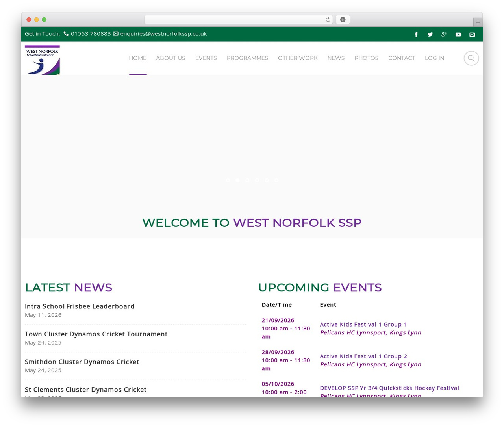The width and height of the screenshot is (504, 427).
Task: Open the Facebook social icon
Action: [416, 35]
